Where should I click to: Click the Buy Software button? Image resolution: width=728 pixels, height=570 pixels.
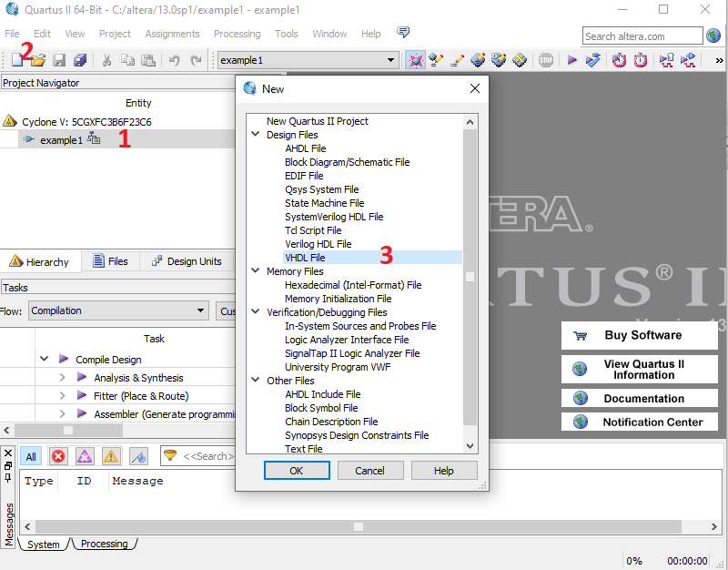(x=640, y=335)
